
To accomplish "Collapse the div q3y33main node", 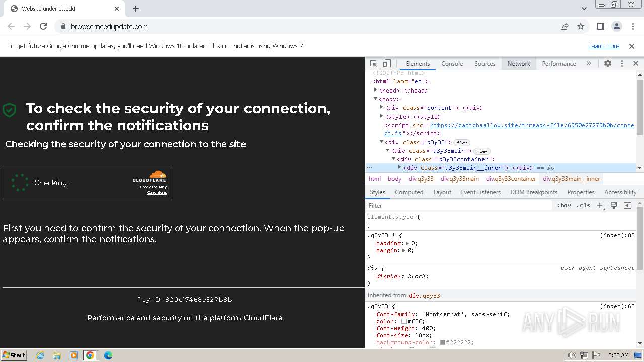I will [x=388, y=150].
